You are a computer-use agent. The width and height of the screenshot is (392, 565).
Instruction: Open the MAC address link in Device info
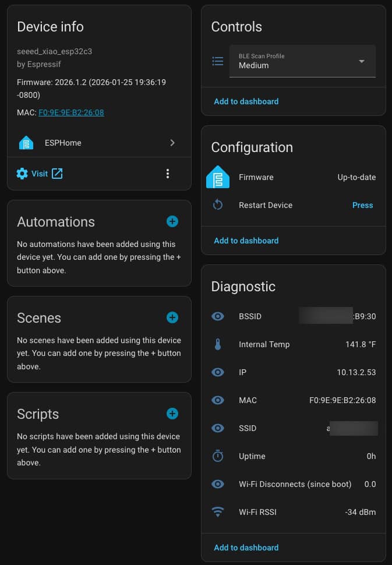pos(71,112)
